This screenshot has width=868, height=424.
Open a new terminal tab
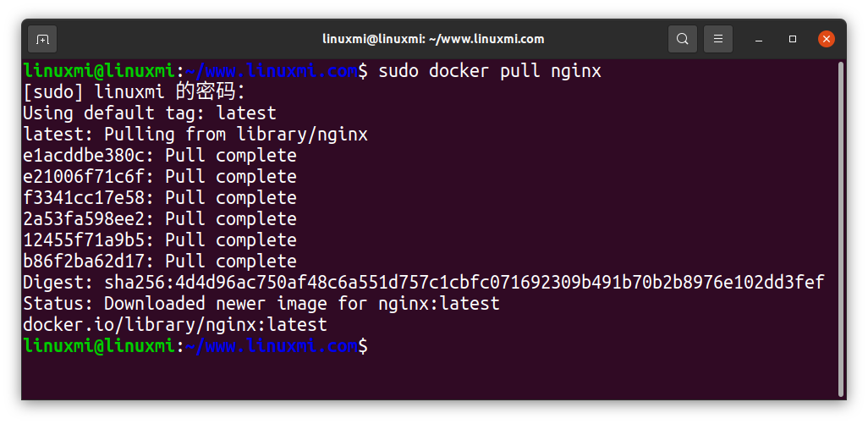[43, 39]
